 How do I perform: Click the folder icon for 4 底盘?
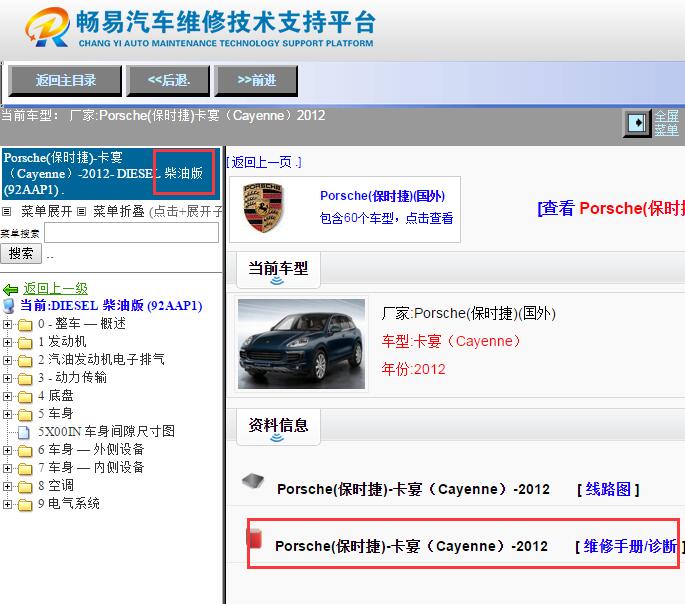tap(25, 397)
